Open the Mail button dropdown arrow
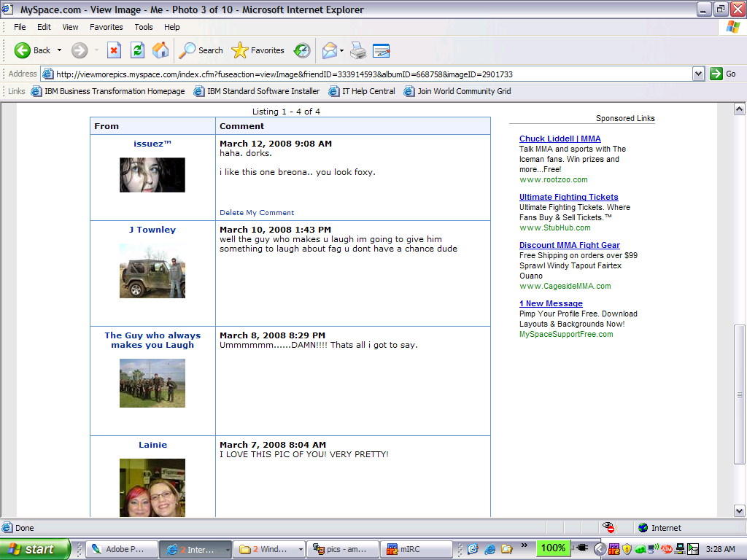 click(341, 50)
